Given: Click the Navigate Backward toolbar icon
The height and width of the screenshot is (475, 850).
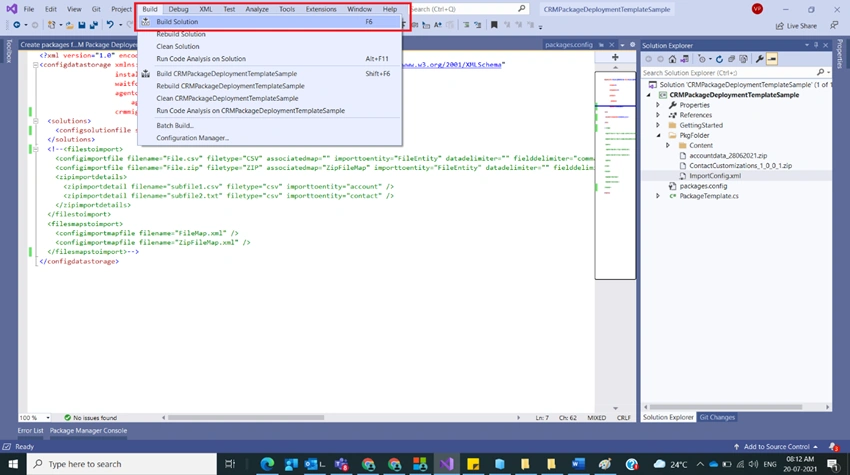Looking at the screenshot, I should tap(17, 25).
